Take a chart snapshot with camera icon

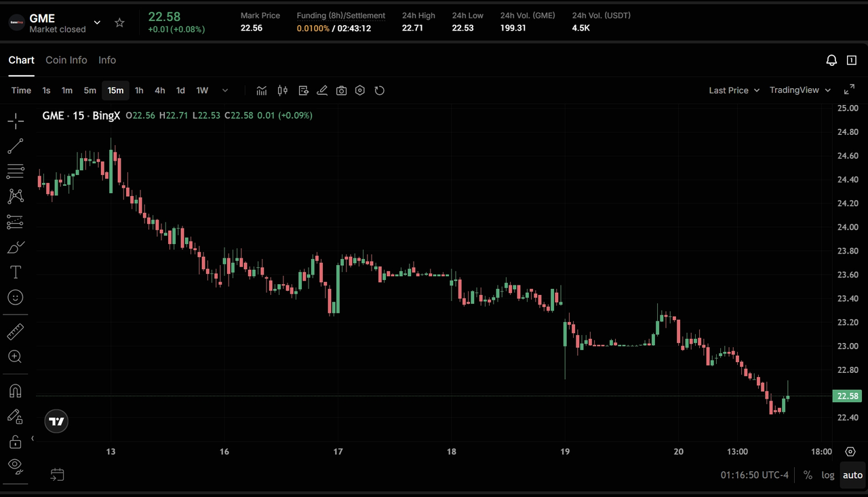[341, 90]
